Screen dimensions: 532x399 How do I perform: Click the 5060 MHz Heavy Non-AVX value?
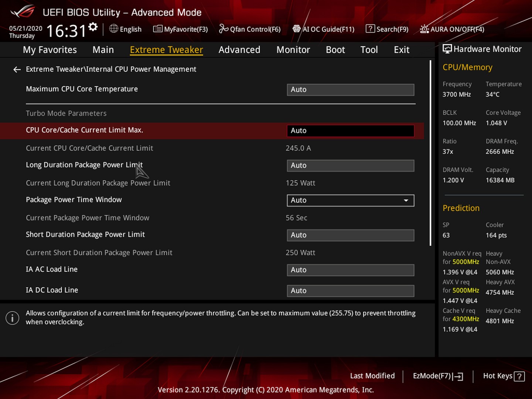click(x=500, y=272)
